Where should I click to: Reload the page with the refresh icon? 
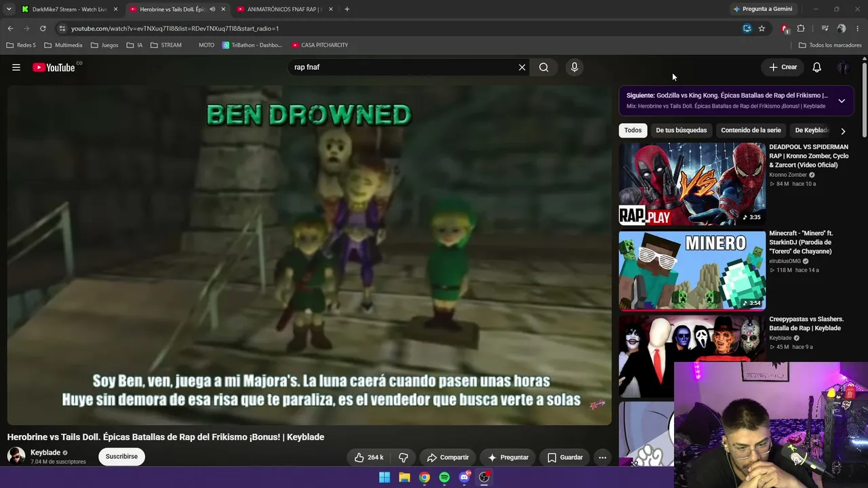click(x=43, y=28)
